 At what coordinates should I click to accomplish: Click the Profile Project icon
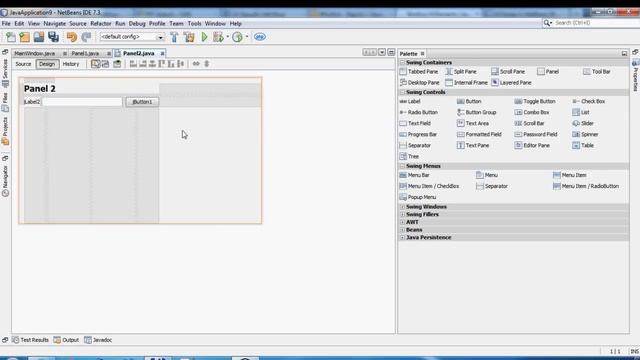(237, 37)
